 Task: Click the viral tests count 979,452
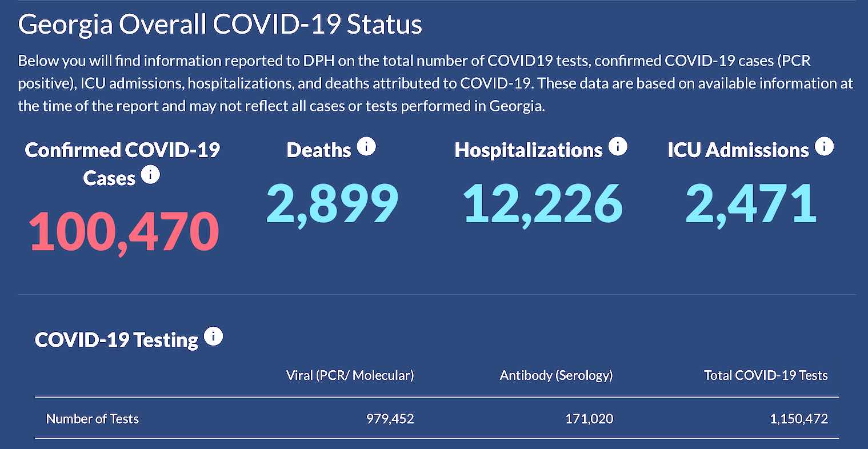[391, 419]
